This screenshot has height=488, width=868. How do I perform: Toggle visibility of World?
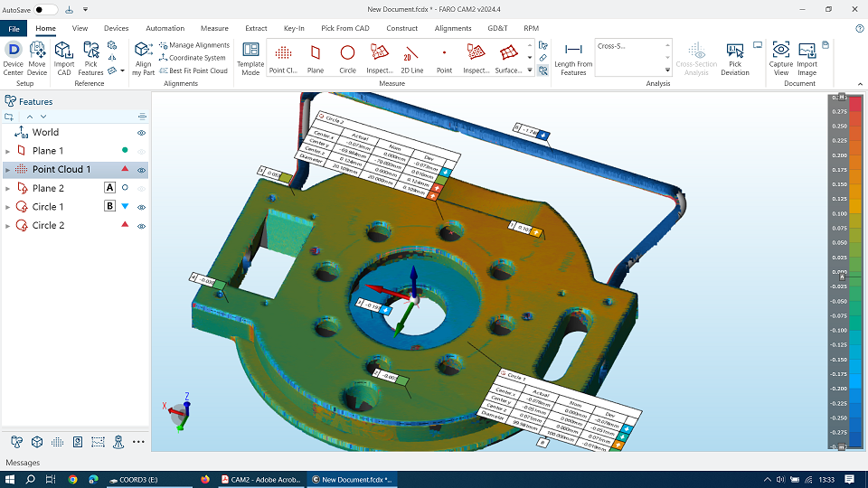pyautogui.click(x=142, y=133)
